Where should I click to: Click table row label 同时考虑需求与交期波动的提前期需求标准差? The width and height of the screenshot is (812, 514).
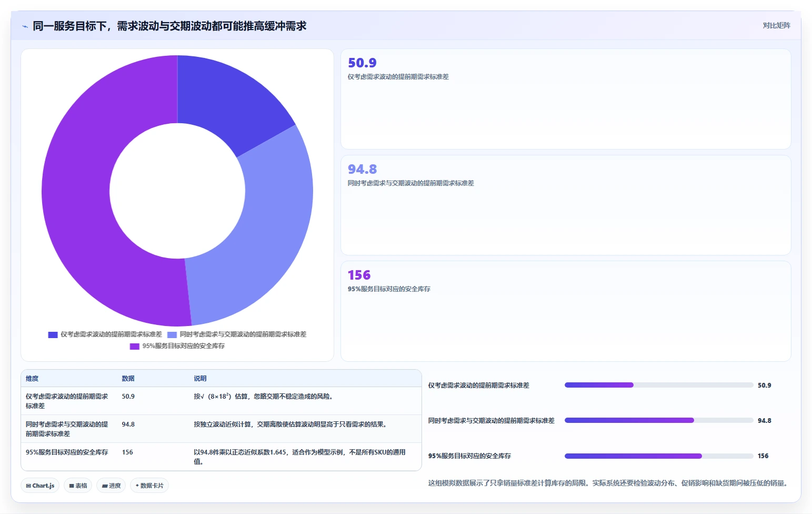(x=67, y=429)
